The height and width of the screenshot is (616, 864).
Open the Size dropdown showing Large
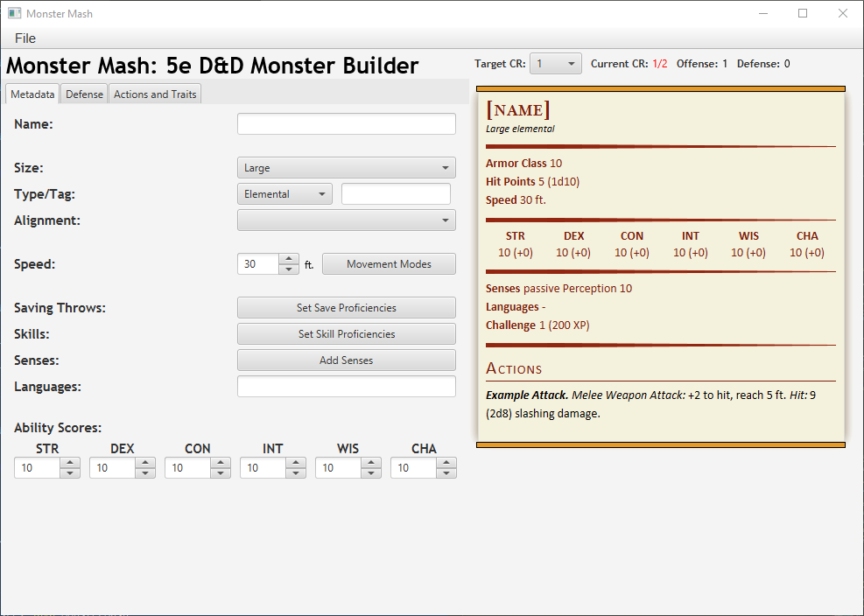tap(347, 168)
